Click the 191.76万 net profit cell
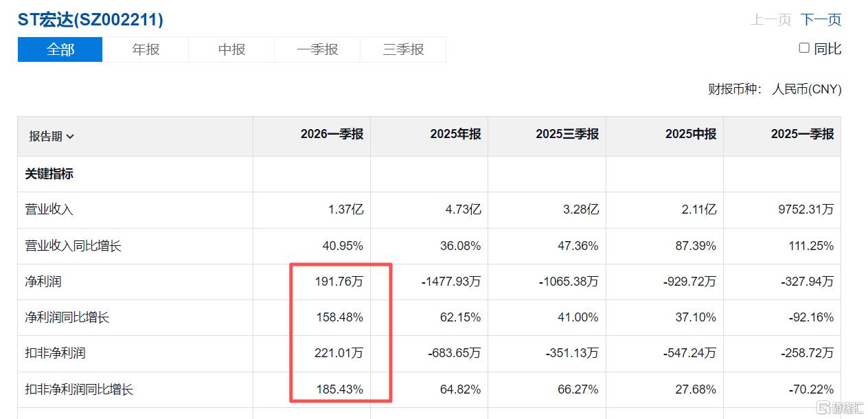This screenshot has width=868, height=419. point(338,282)
